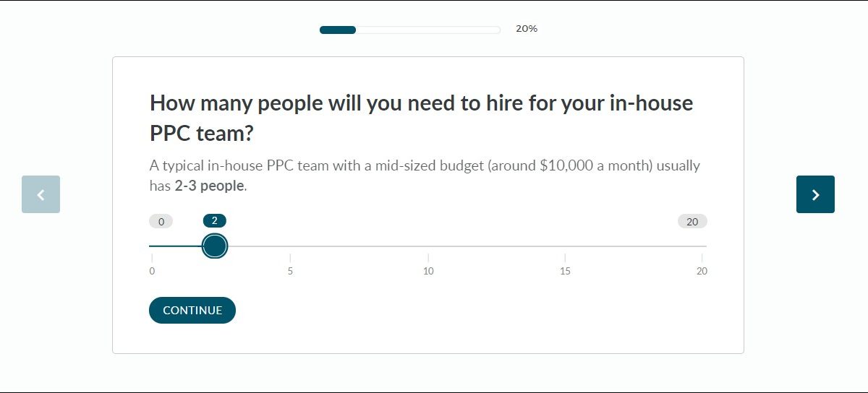The image size is (868, 393).
Task: Click the unfilled portion of the progress bar
Action: point(427,30)
